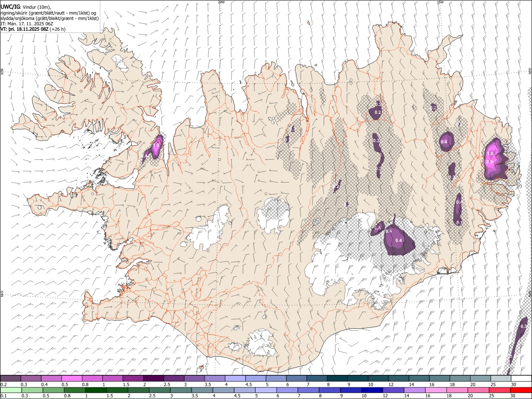Viewport: 532px width, 399px height.
Task: Click the 20W longitude label on the top edge
Action: pos(221,2)
